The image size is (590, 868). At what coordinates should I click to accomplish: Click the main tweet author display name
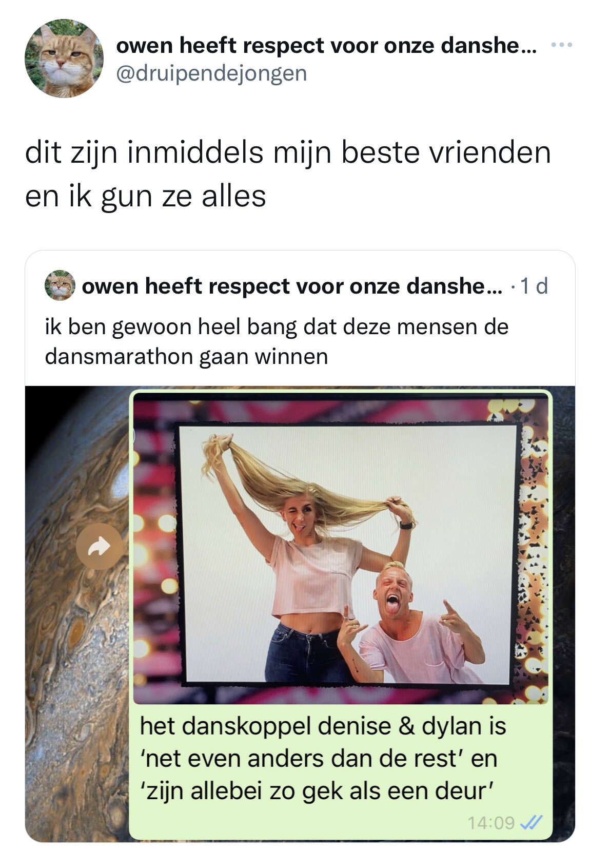point(326,46)
